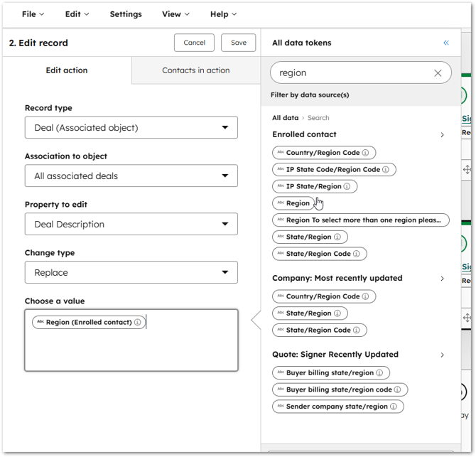476x457 pixels.
Task: Select the Region (Enrolled contact) token in value box
Action: coord(89,322)
